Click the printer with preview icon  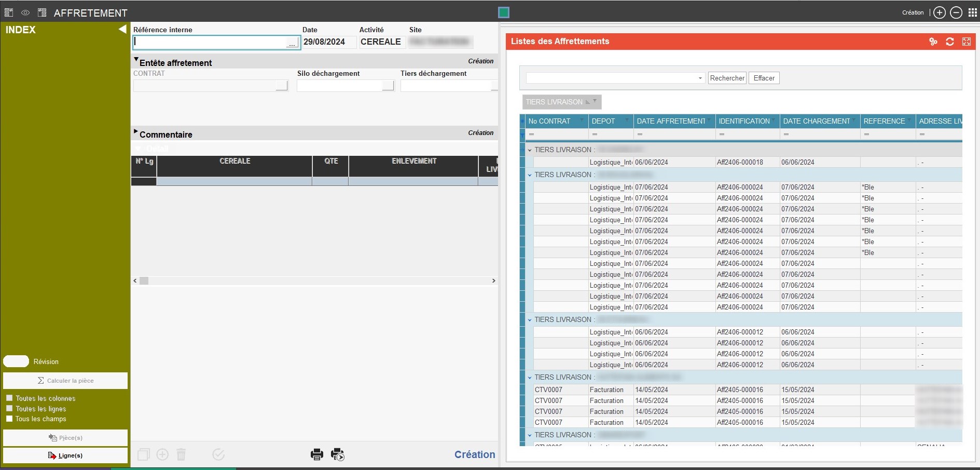(338, 454)
